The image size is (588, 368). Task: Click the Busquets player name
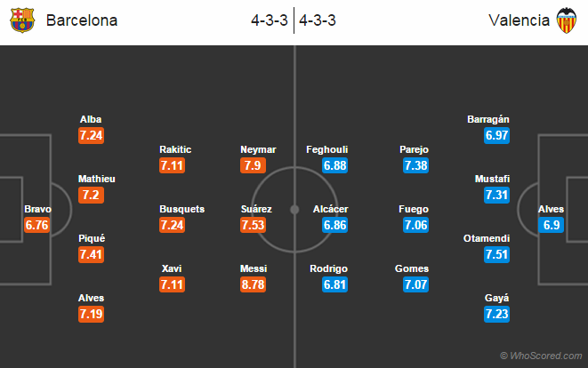coord(181,209)
